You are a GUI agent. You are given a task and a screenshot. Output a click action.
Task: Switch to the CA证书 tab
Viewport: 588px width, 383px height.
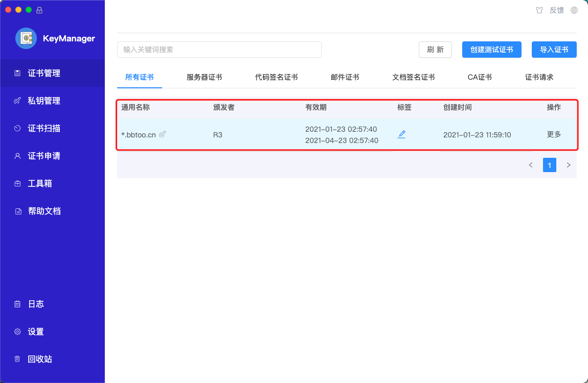[x=480, y=77]
